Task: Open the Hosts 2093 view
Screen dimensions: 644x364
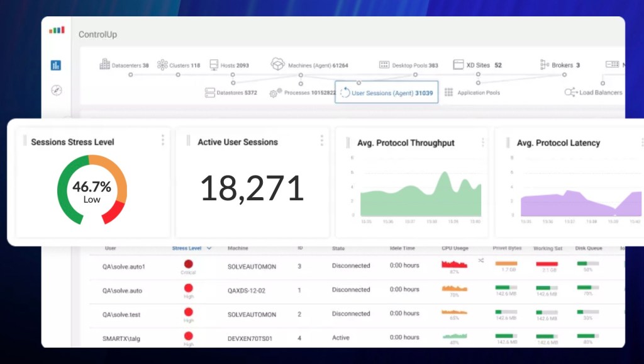Action: pos(235,65)
